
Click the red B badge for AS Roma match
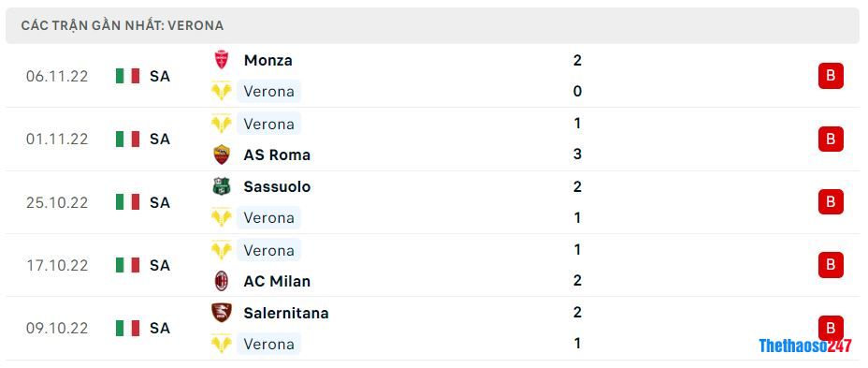coord(831,140)
